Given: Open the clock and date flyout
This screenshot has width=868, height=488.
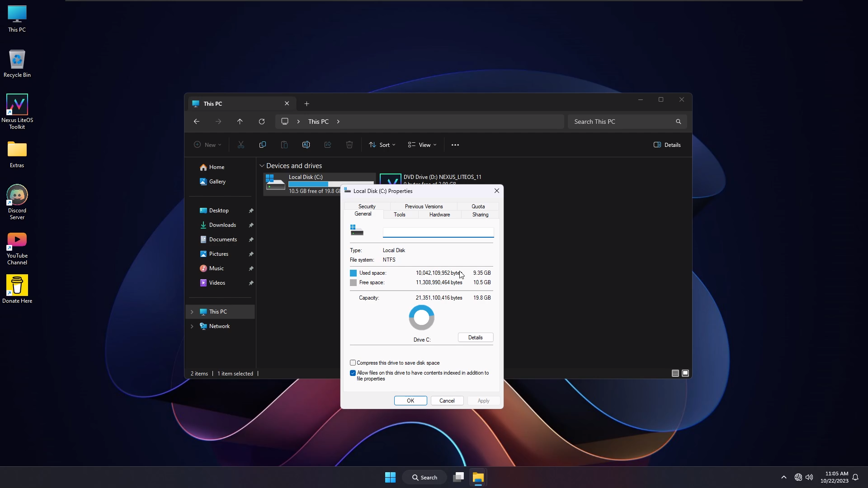Looking at the screenshot, I should pyautogui.click(x=834, y=477).
